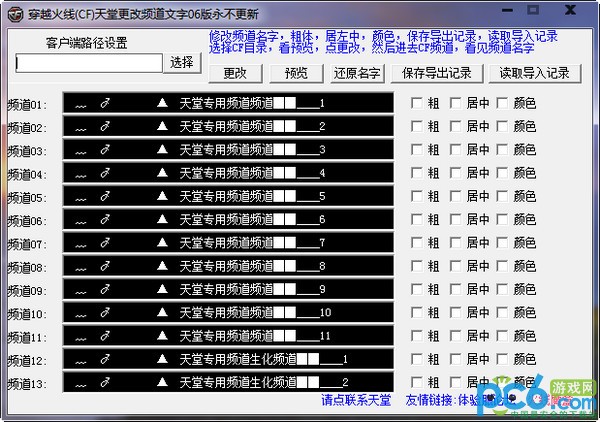Enable 粗 bold for 频道01
This screenshot has height=422, width=600.
pyautogui.click(x=417, y=103)
